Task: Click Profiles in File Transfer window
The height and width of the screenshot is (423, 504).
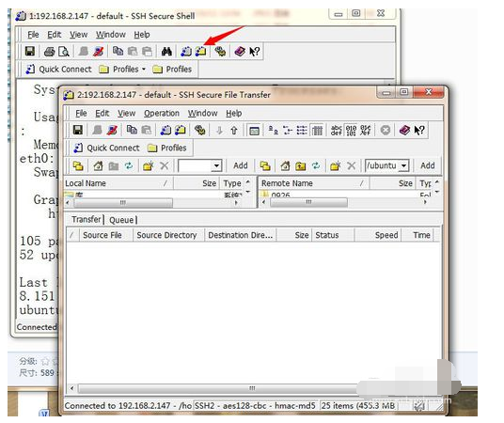Action: (167, 148)
